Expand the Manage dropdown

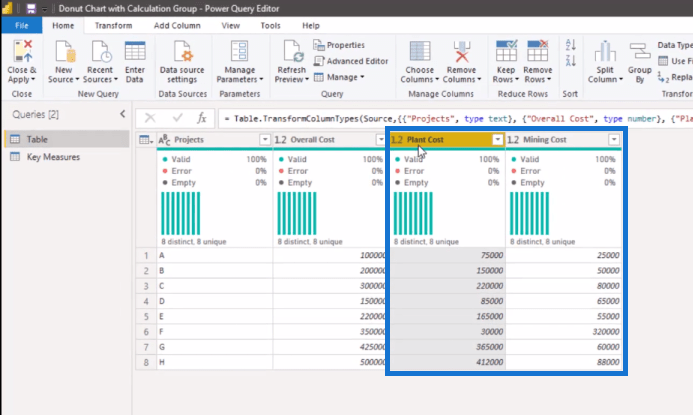[x=339, y=77]
